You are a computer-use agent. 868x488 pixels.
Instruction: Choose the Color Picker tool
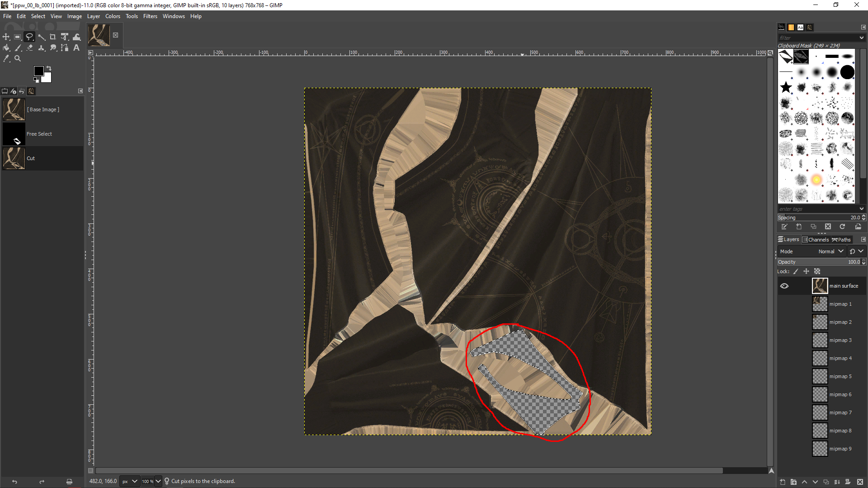click(x=6, y=58)
